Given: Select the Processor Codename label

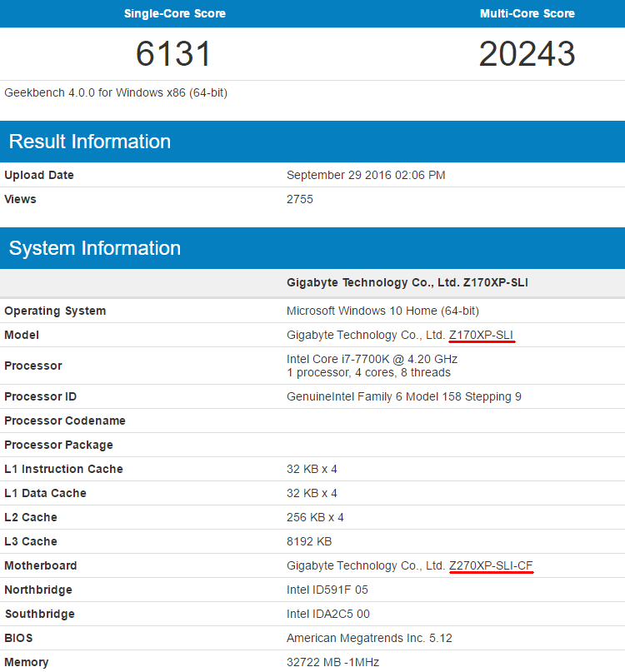Looking at the screenshot, I should click(65, 421).
